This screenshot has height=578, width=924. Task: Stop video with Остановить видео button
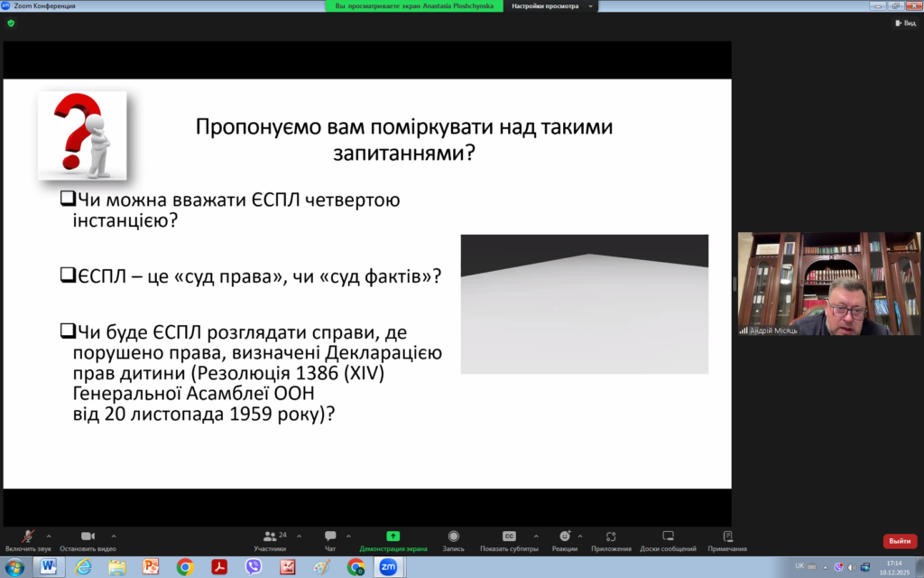88,536
